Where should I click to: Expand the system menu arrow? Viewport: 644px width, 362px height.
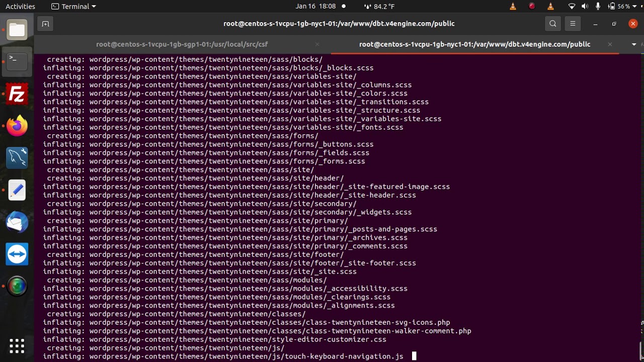(x=636, y=7)
